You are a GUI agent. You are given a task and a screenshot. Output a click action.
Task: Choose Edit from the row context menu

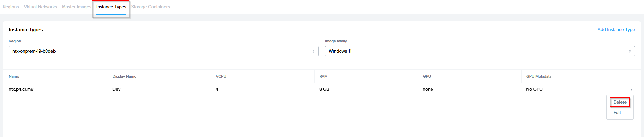pos(617,112)
